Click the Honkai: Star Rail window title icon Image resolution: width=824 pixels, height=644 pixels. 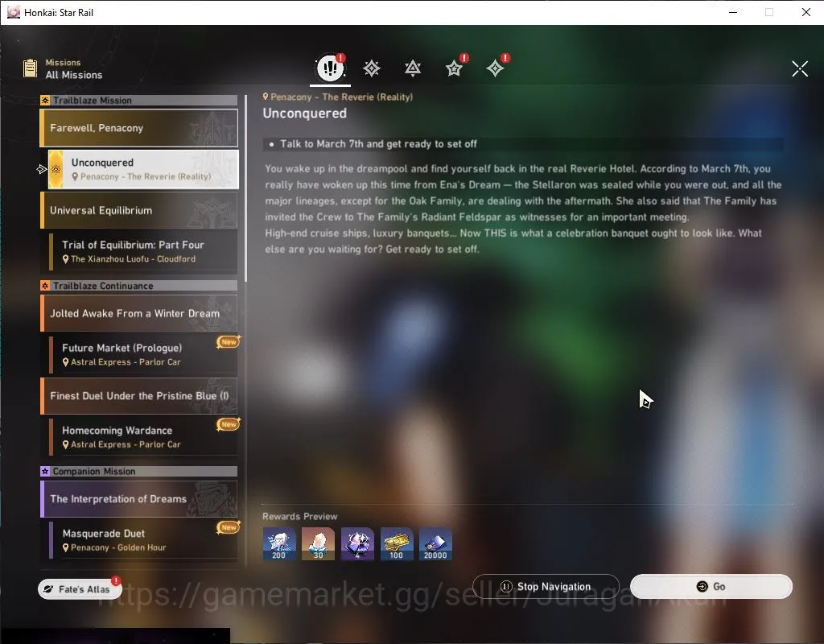click(13, 12)
